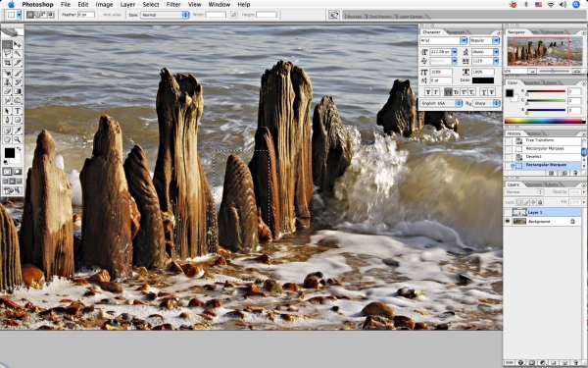Select the Eyedropper tool
The height and width of the screenshot is (368, 588).
(18, 131)
